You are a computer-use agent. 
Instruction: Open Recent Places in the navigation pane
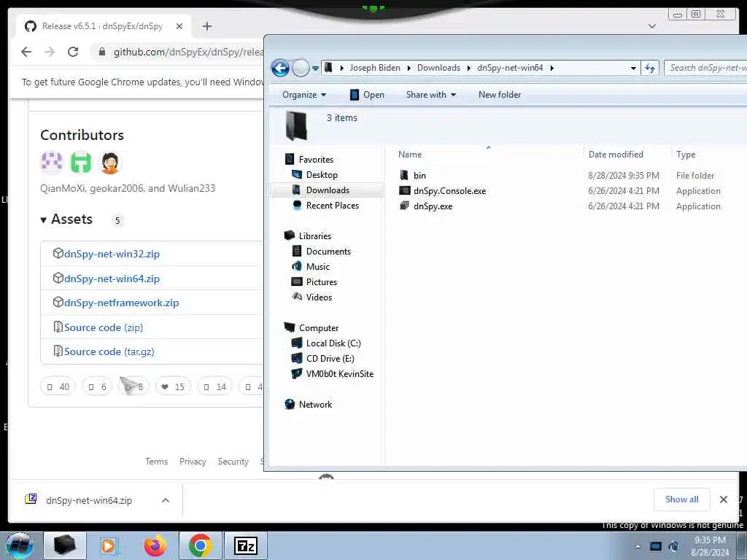point(333,205)
